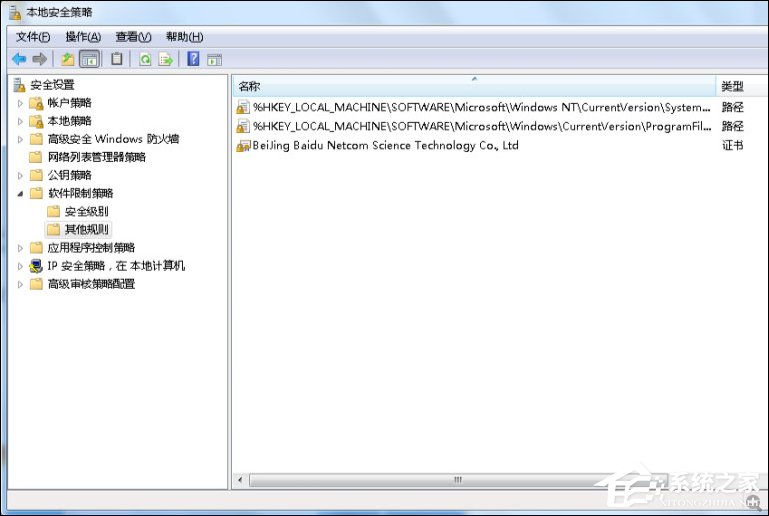Viewport: 769px width, 516px height.
Task: Click the Properties clipboard toolbar icon
Action: 117,59
